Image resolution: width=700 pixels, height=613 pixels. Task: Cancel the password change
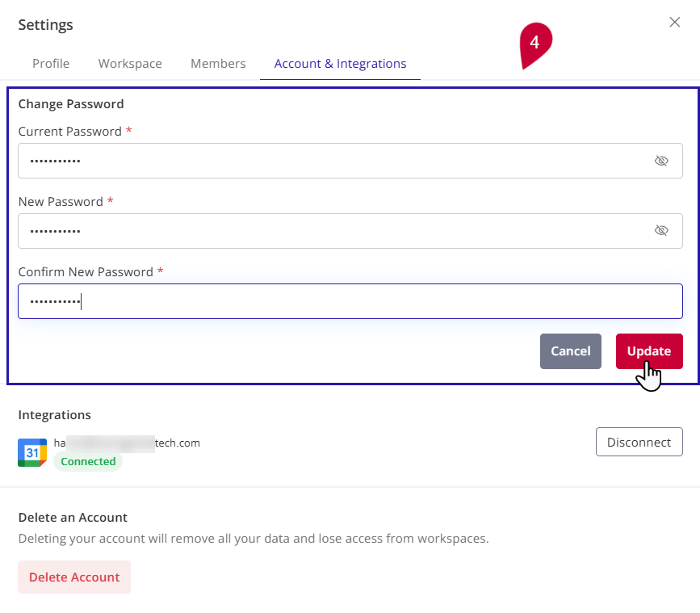[x=571, y=351]
